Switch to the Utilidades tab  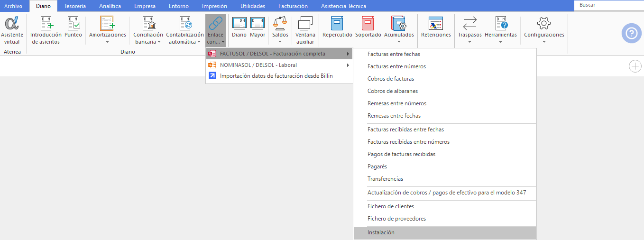pos(253,6)
